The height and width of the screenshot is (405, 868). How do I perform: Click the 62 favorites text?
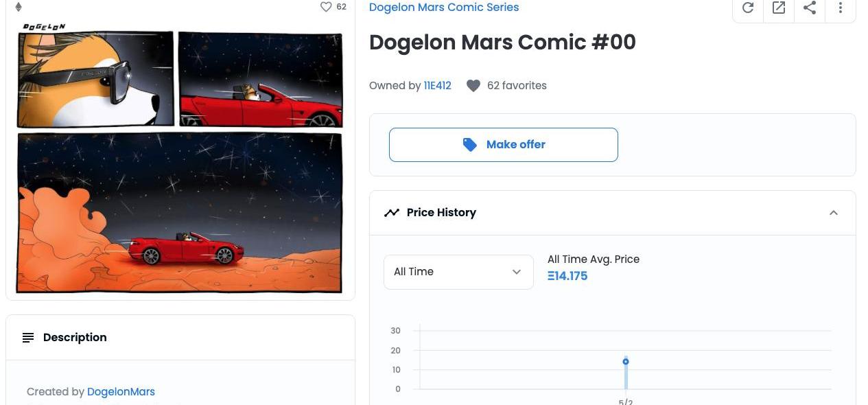coord(517,86)
